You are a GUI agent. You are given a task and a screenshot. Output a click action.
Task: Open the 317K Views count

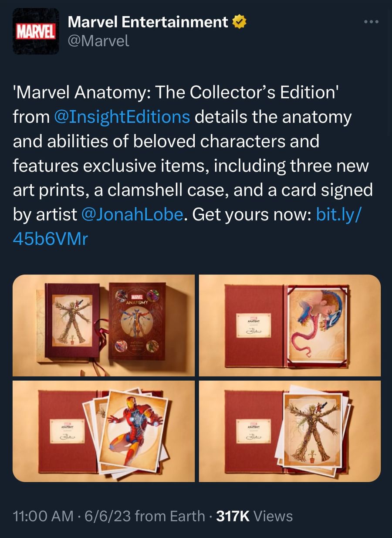click(x=254, y=516)
